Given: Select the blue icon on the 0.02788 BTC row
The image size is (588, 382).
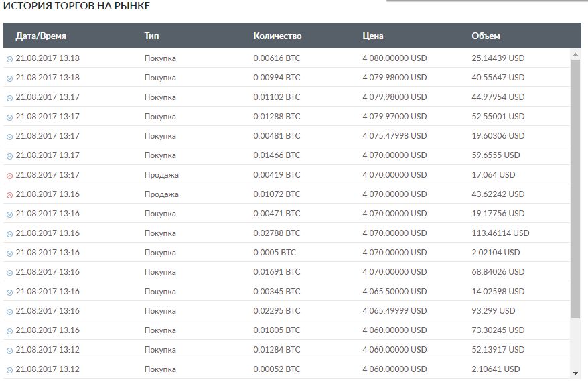Looking at the screenshot, I should [9, 234].
